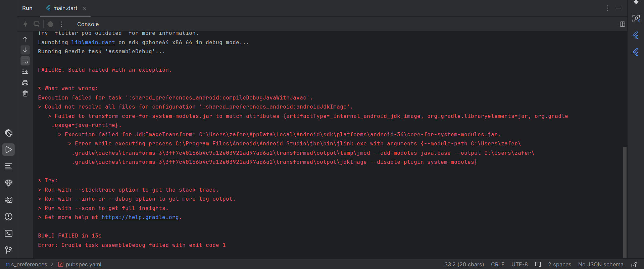
Task: Click the '* What went wrong:' line
Action: pos(68,88)
